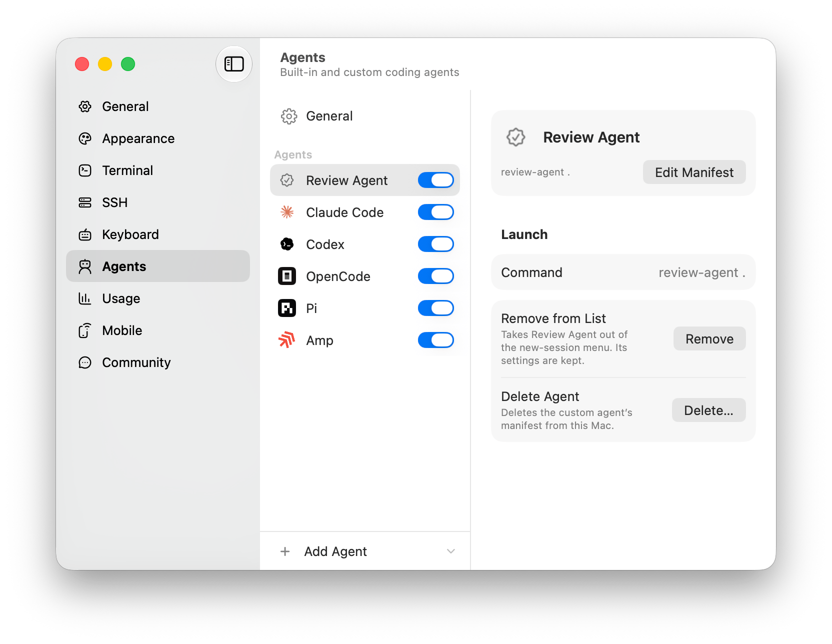Click the General gear icon in left sidebar
The height and width of the screenshot is (644, 832).
click(85, 106)
